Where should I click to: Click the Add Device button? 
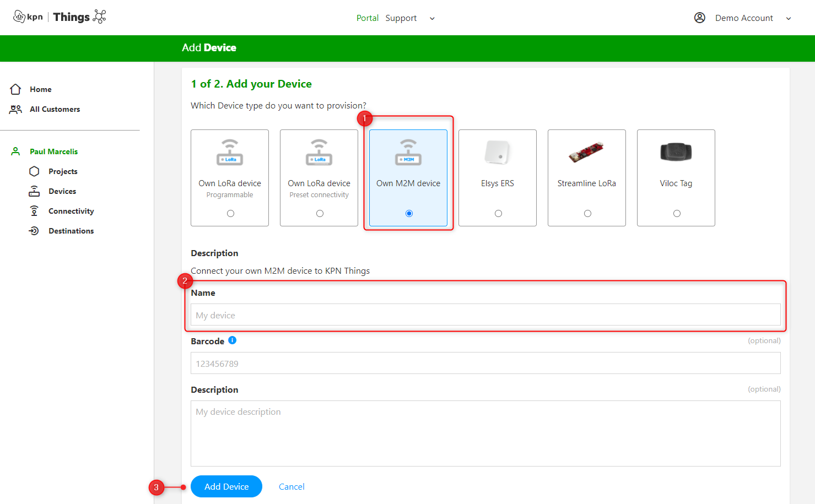226,486
